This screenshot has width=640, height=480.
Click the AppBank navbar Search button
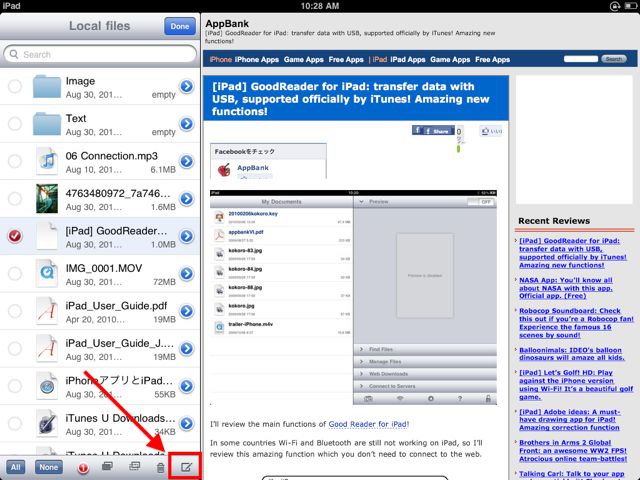613,59
